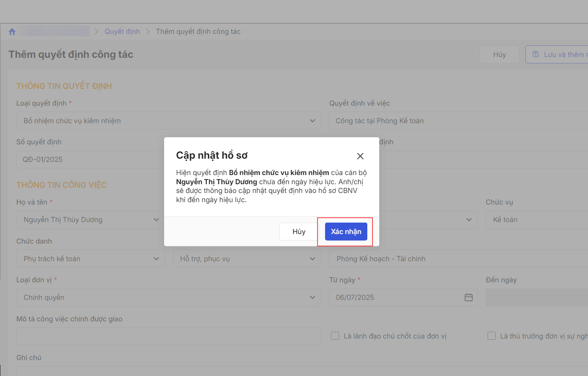Expand the Loại đơn vị dropdown
Screen dimensions: 588x376
[x=312, y=297]
